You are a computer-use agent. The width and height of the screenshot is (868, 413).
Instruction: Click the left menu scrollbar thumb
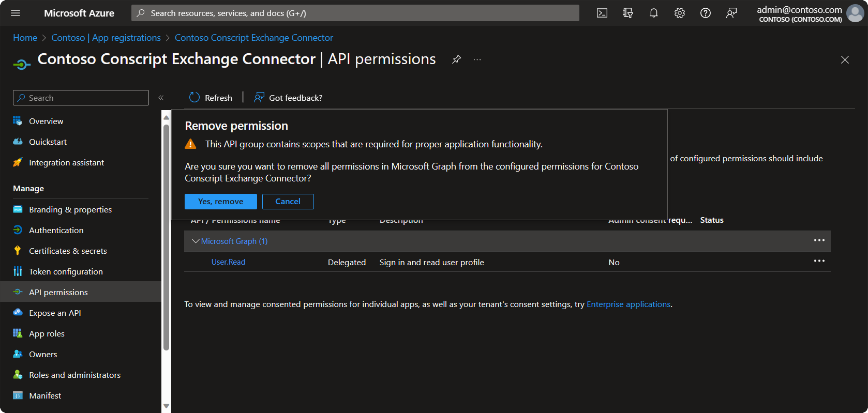[166, 237]
